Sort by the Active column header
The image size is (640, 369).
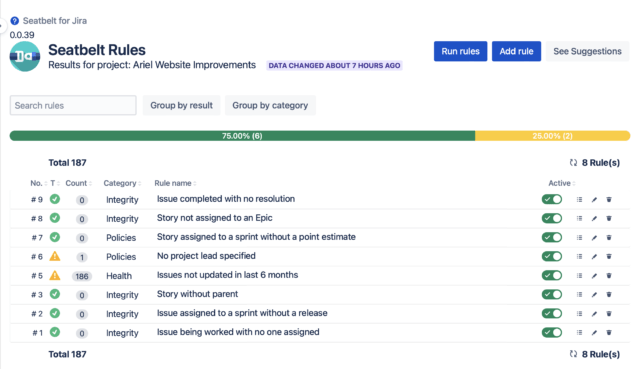point(562,183)
